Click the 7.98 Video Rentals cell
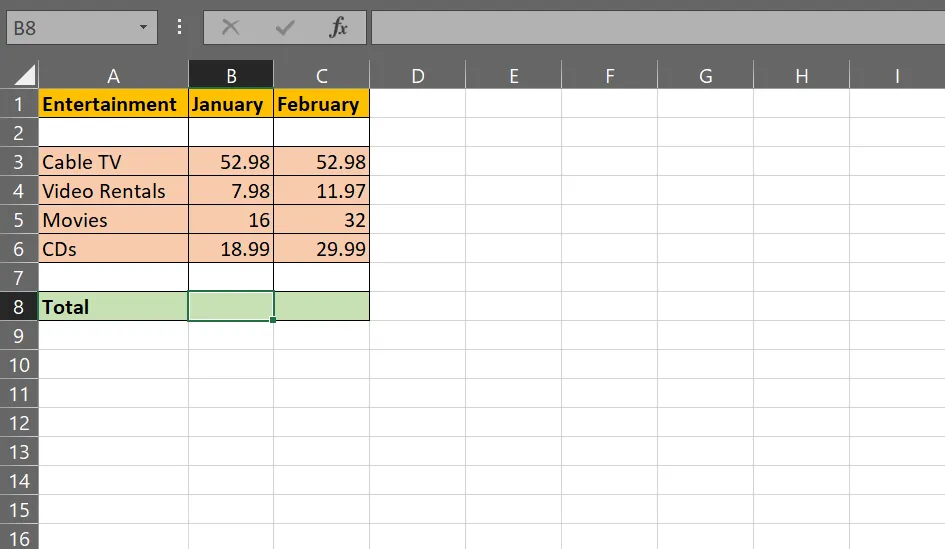 (x=231, y=190)
